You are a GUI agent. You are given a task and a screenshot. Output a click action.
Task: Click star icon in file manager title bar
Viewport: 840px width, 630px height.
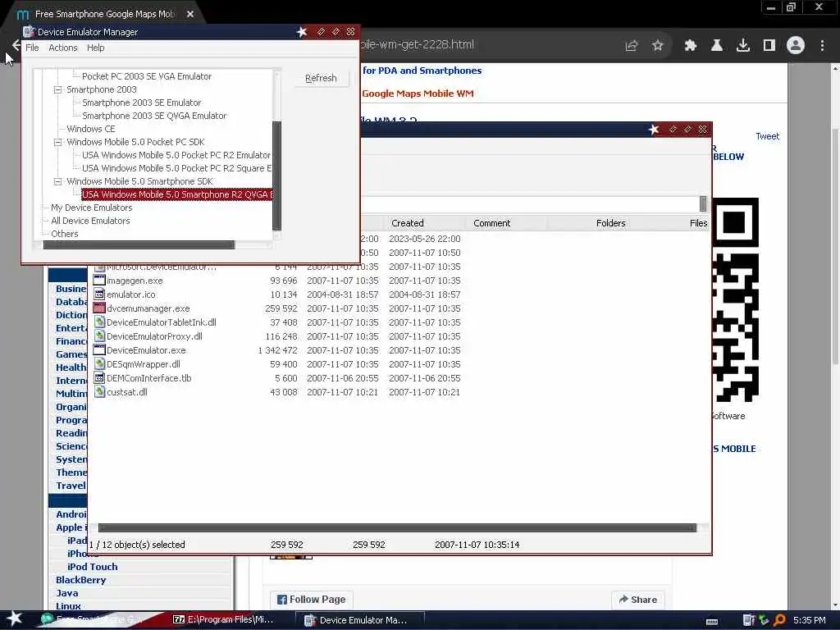coord(654,130)
